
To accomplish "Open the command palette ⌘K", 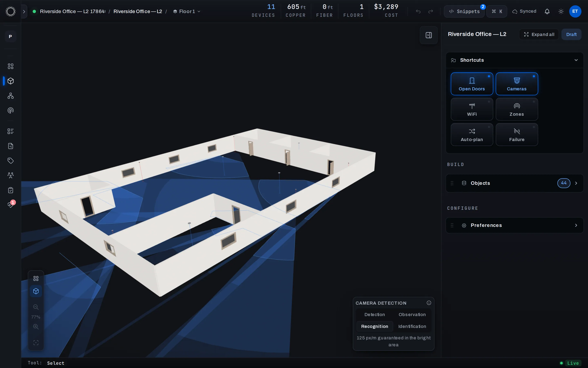I will [497, 11].
